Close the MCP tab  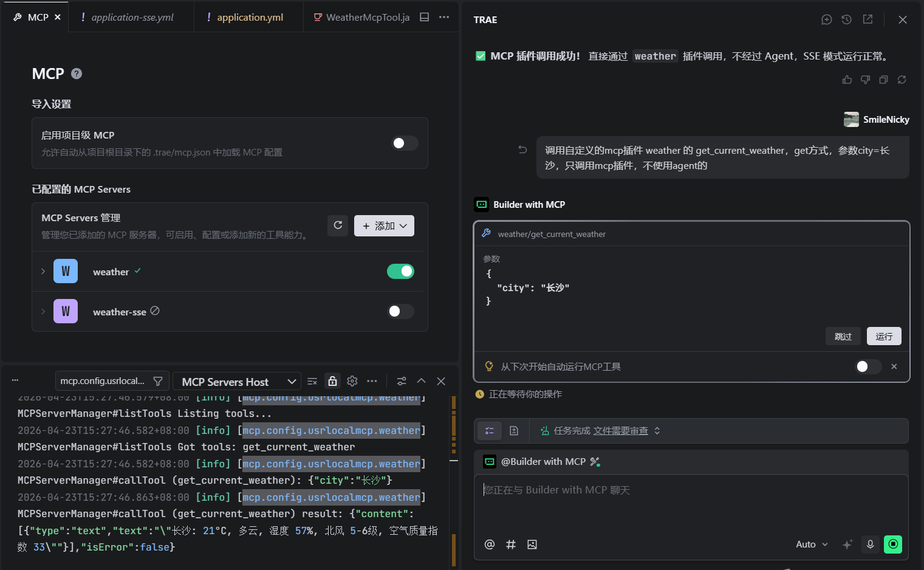[x=58, y=17]
